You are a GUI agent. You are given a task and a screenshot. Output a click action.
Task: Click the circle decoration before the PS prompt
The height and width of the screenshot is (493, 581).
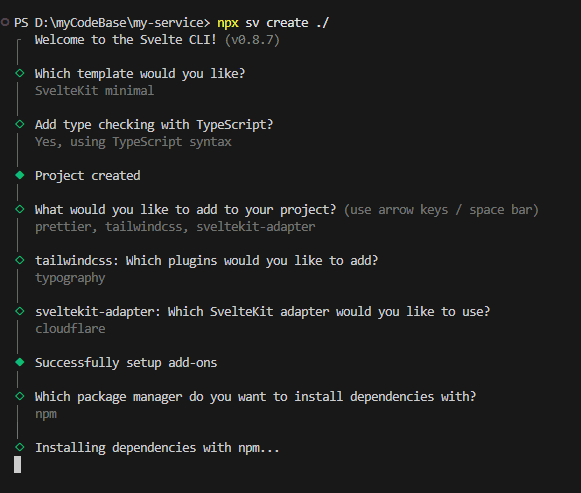click(x=5, y=22)
